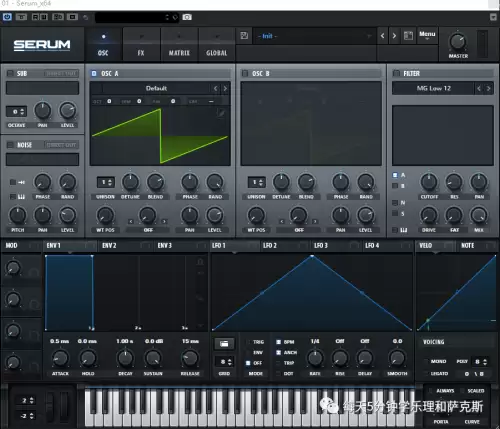Select previous filter type arrow
Viewport: 500px width, 429px height.
point(479,88)
